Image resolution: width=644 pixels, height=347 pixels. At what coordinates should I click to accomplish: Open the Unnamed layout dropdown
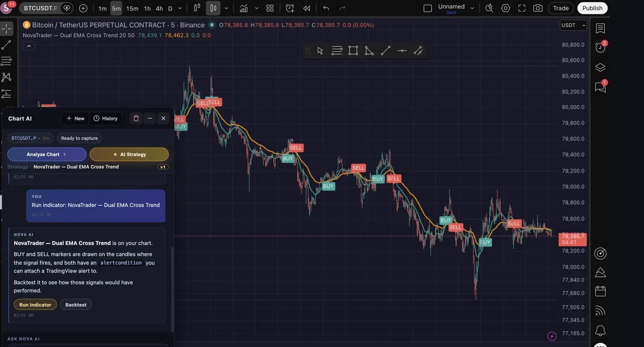pos(472,8)
